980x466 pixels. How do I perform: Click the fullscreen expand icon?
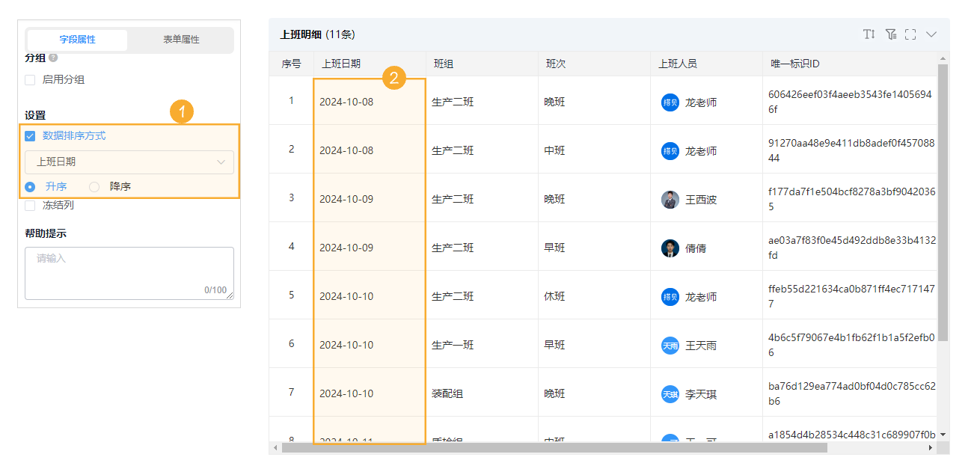click(x=910, y=34)
